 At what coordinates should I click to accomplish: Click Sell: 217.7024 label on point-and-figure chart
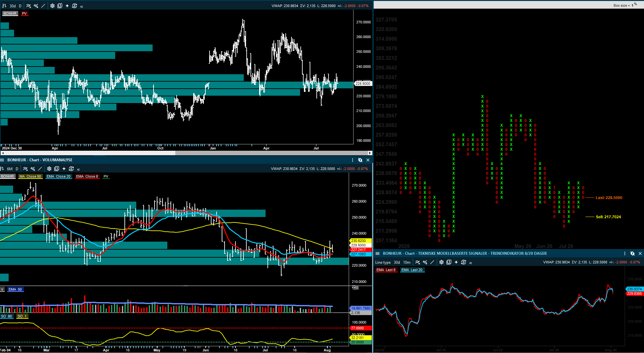click(x=608, y=217)
